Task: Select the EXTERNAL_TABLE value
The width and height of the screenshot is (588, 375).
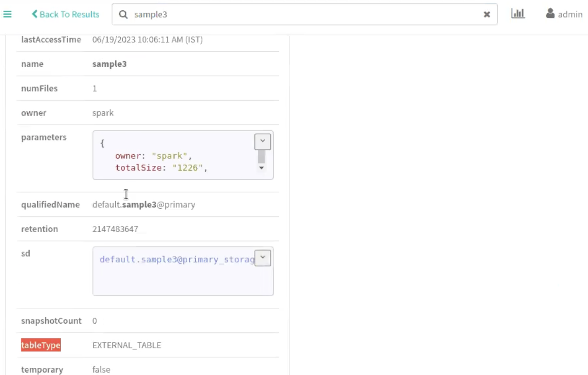Action: [x=127, y=345]
